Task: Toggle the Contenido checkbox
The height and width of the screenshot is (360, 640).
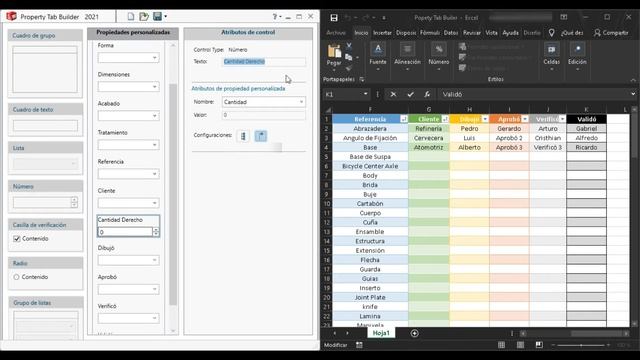Action: pos(17,238)
